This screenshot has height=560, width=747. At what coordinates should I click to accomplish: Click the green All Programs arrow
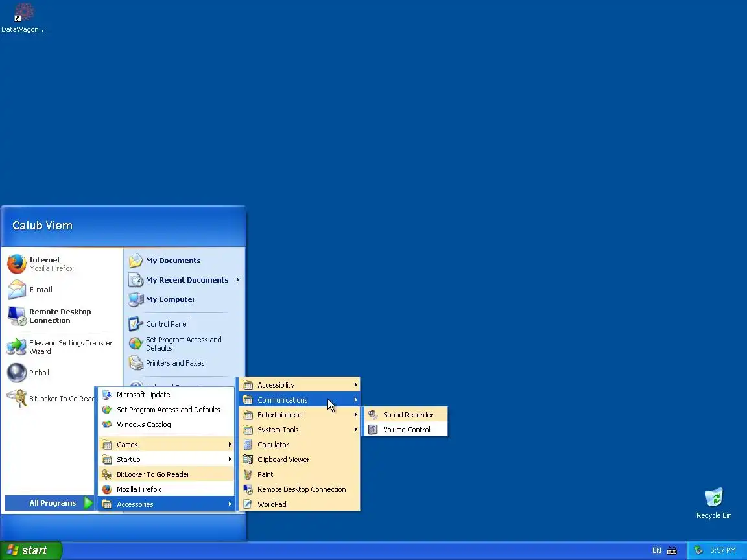[x=88, y=503]
